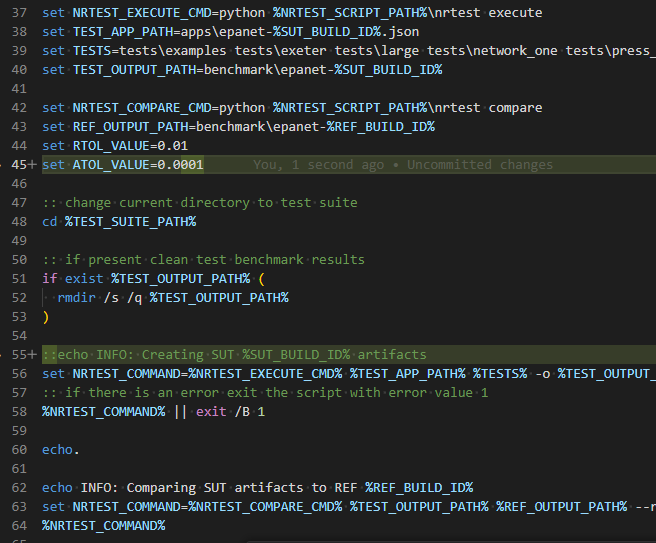This screenshot has height=543, width=656.
Task: Click the 'echo.' statement on line 60
Action: tap(61, 450)
